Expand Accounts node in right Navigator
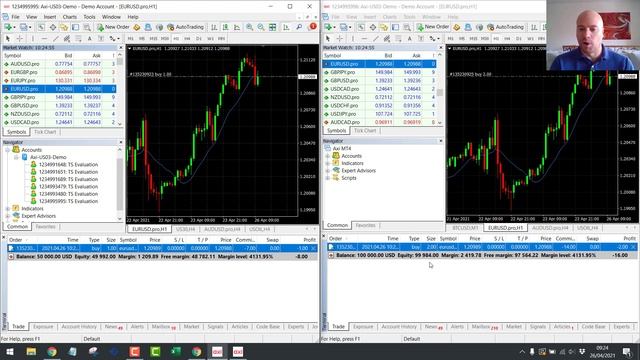Viewport: 640px width, 360px height. click(x=328, y=156)
